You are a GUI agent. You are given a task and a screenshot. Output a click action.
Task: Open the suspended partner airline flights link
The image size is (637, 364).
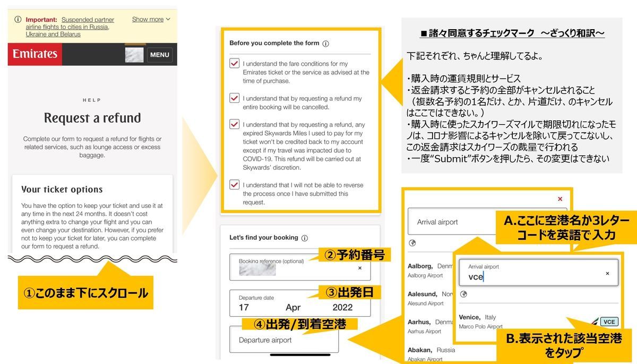(x=70, y=27)
